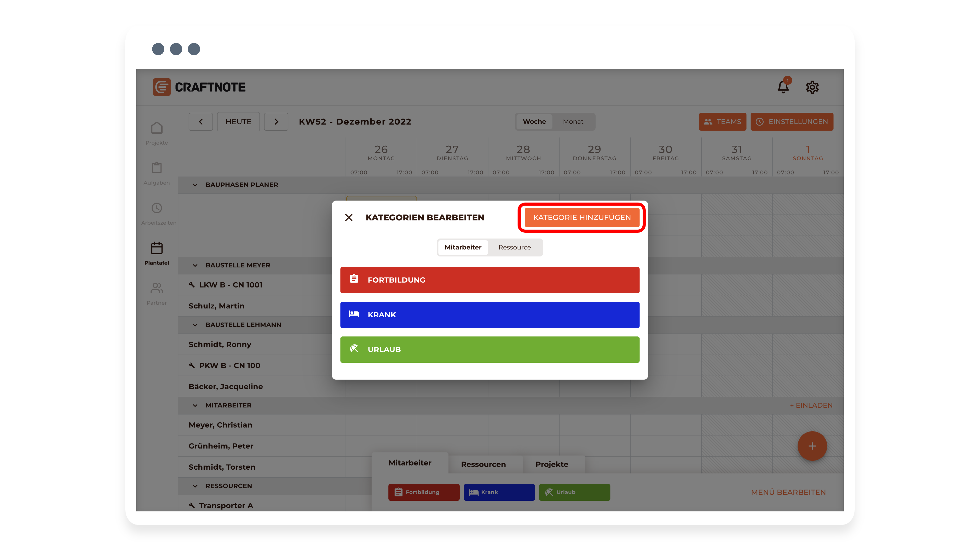Collapse the Baustelle Lehmann group
This screenshot has width=980, height=551.
pos(195,325)
